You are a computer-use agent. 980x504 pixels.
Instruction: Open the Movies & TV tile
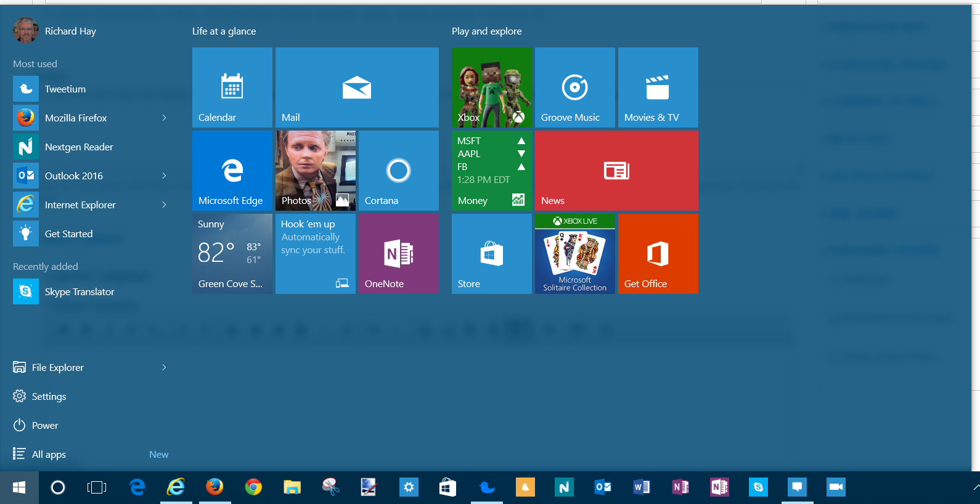pos(658,87)
